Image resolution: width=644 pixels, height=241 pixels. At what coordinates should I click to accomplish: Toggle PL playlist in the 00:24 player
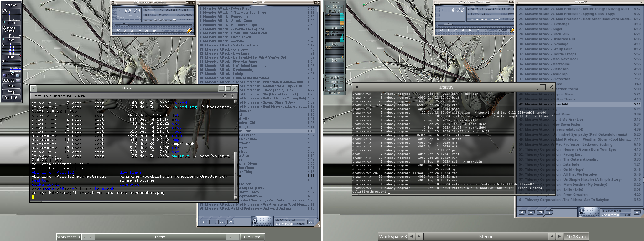pyautogui.click(x=190, y=19)
